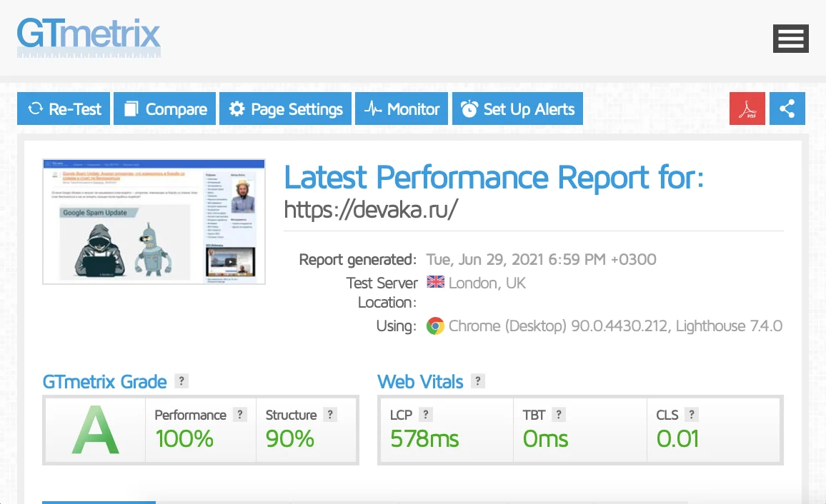
Task: Click the 0ms TBT value
Action: (546, 439)
